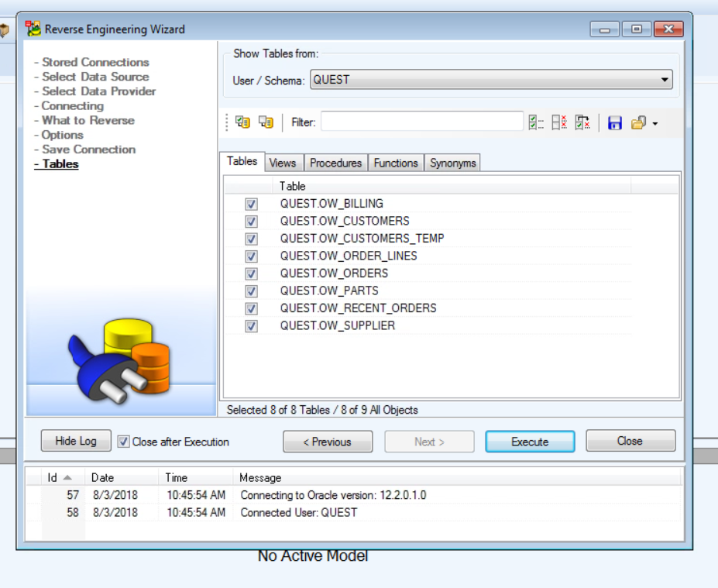The image size is (718, 588).
Task: Open the User / Schema QUEST dropdown
Action: pyautogui.click(x=491, y=80)
